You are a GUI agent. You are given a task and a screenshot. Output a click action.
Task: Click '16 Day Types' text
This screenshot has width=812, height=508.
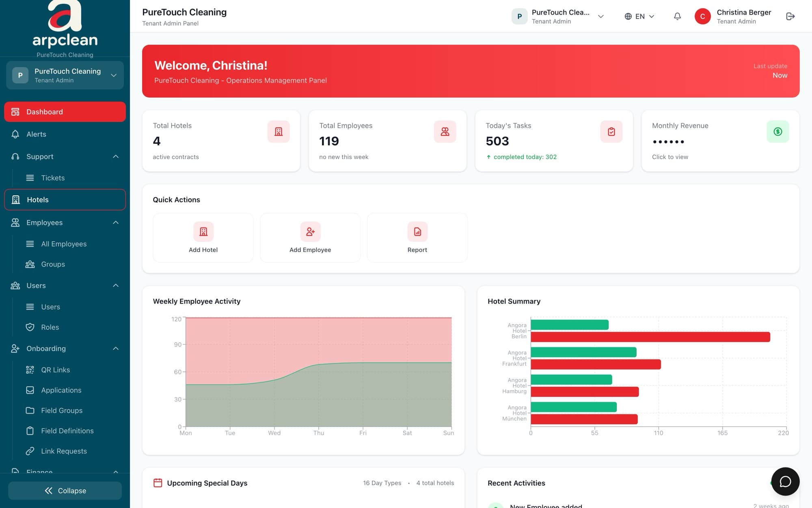(x=382, y=483)
